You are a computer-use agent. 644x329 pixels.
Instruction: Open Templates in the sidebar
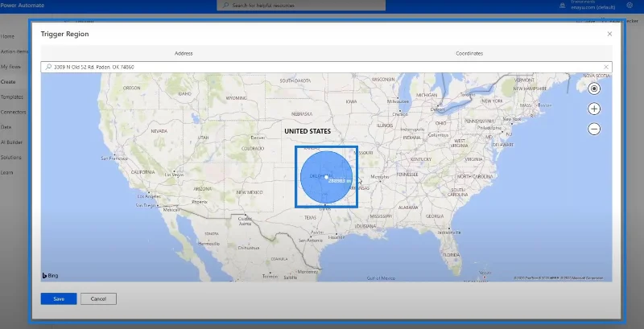click(12, 97)
